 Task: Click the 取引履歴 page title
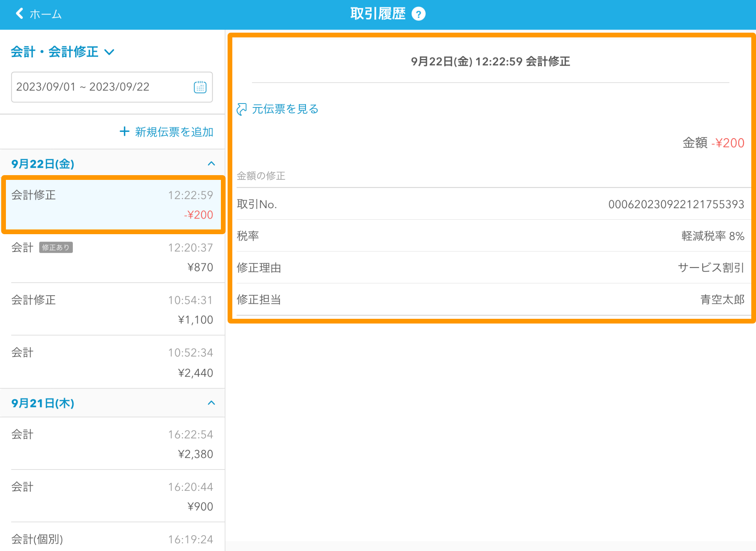378,14
